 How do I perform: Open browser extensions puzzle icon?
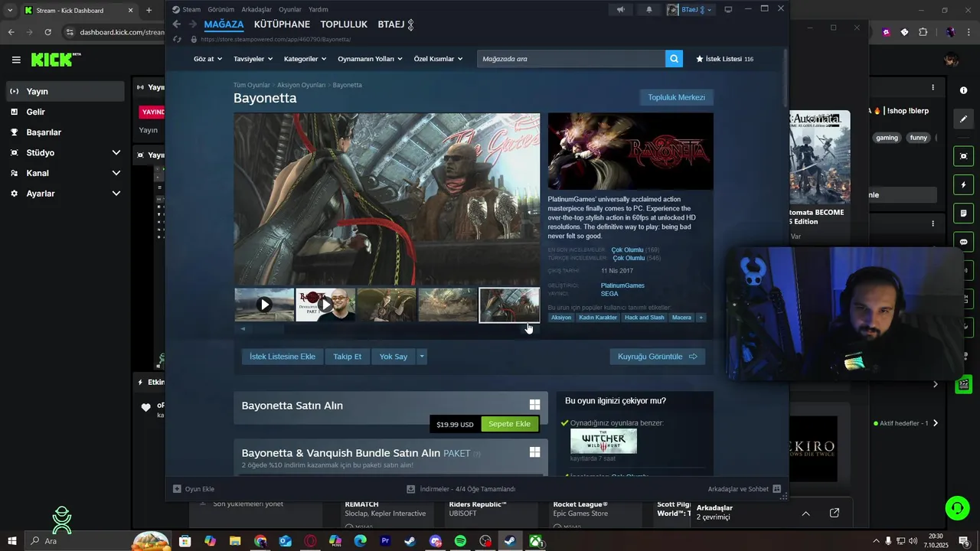923,32
